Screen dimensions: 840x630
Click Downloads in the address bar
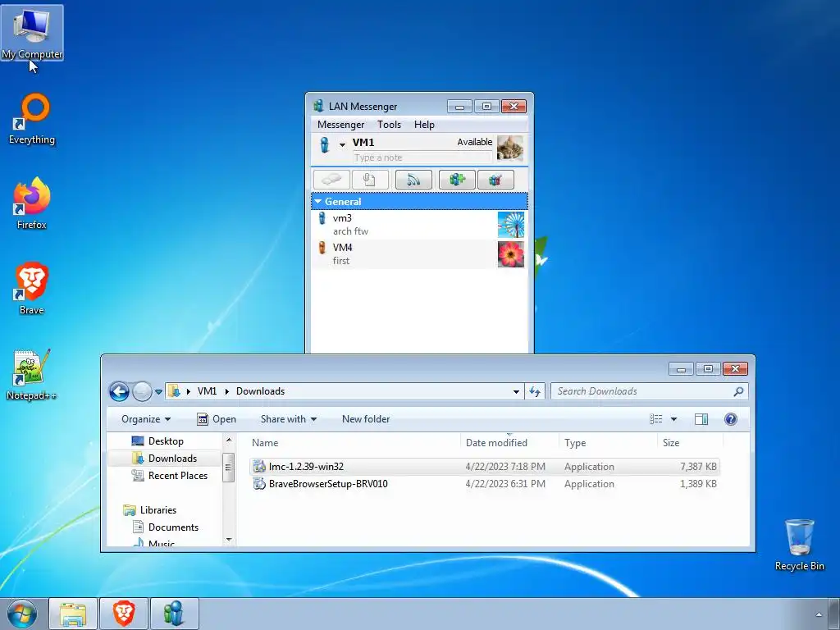click(260, 391)
